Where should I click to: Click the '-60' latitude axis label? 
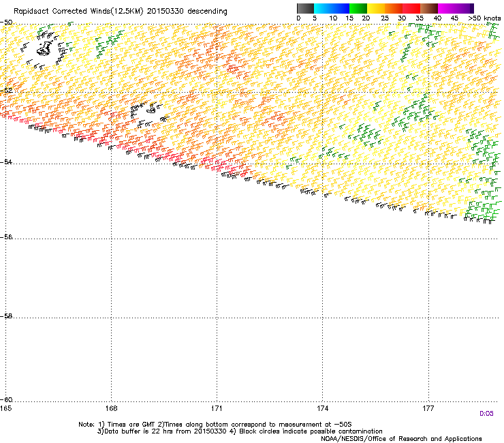(6, 400)
